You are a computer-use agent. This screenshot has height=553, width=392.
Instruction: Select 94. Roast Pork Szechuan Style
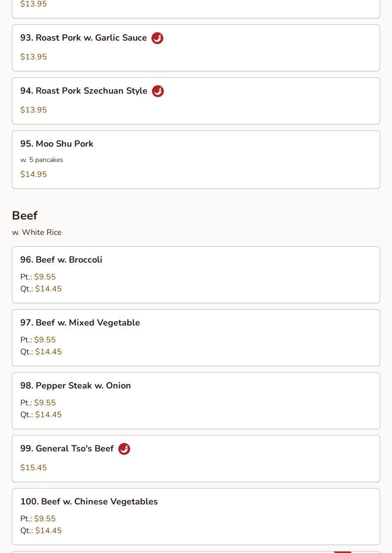pos(196,101)
